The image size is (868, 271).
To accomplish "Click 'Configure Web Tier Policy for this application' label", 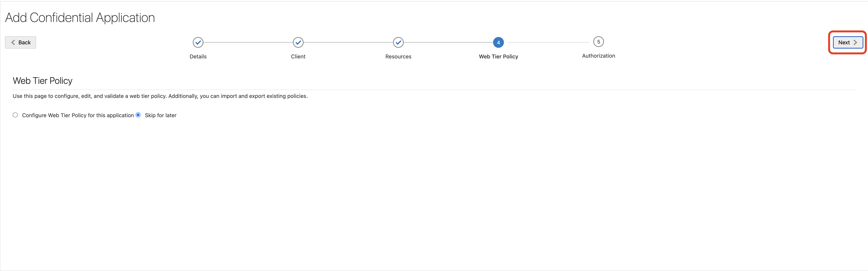I will click(78, 115).
